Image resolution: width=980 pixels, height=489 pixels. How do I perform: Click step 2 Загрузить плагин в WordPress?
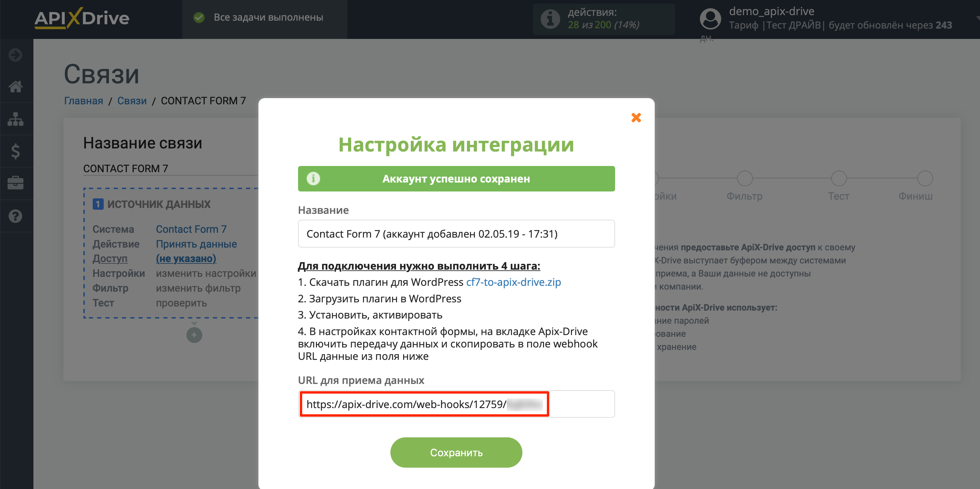[379, 299]
